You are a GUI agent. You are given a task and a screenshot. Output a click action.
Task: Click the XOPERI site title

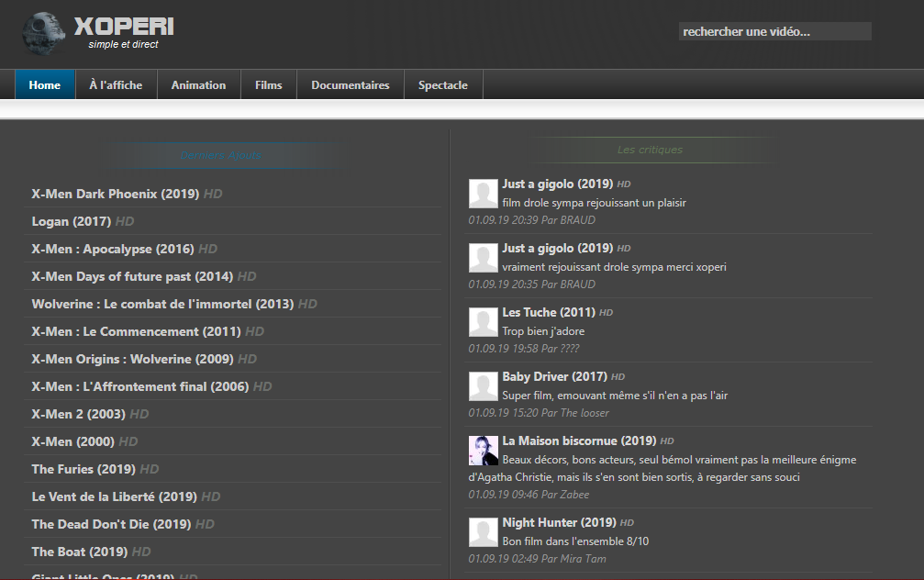pos(124,27)
